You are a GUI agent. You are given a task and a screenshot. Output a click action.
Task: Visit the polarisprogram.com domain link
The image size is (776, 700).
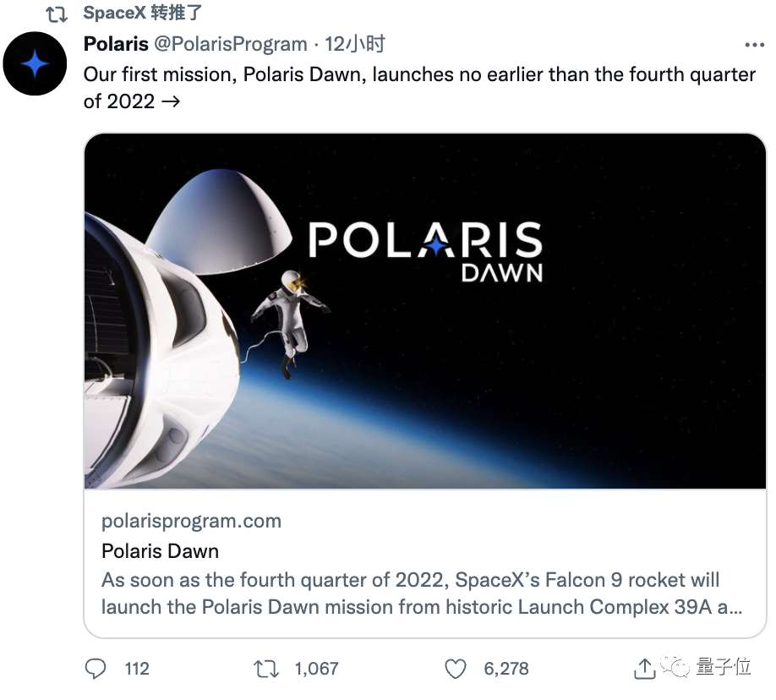(x=191, y=521)
